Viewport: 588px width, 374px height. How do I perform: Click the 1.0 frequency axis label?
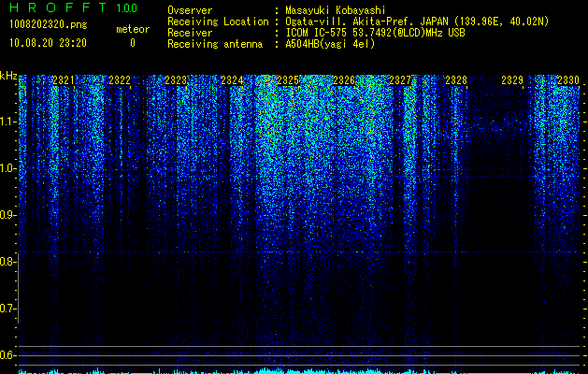7,168
